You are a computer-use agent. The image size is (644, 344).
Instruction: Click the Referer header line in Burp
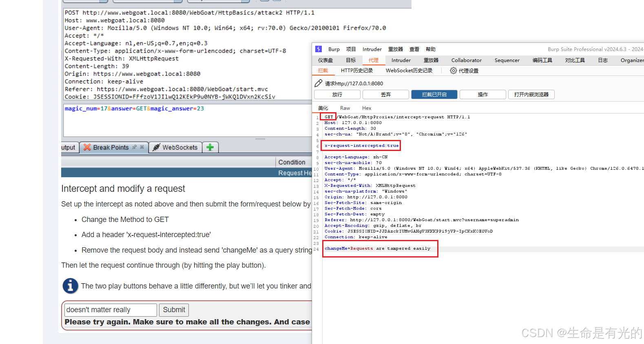pos(422,220)
